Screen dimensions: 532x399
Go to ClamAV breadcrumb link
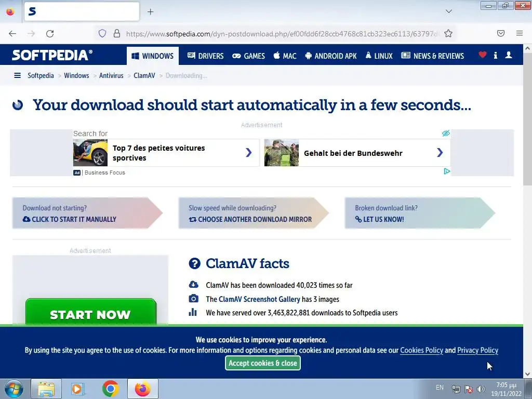144,75
